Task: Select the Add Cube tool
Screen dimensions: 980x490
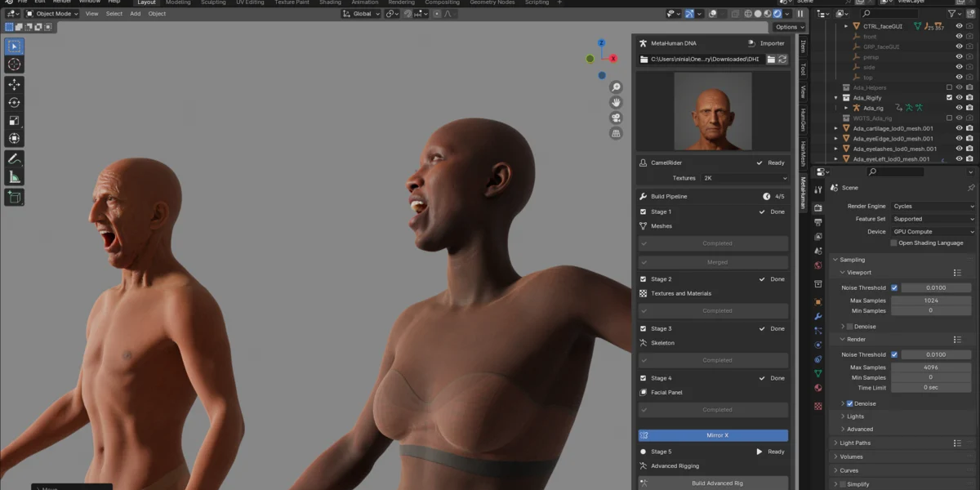Action: pos(14,197)
